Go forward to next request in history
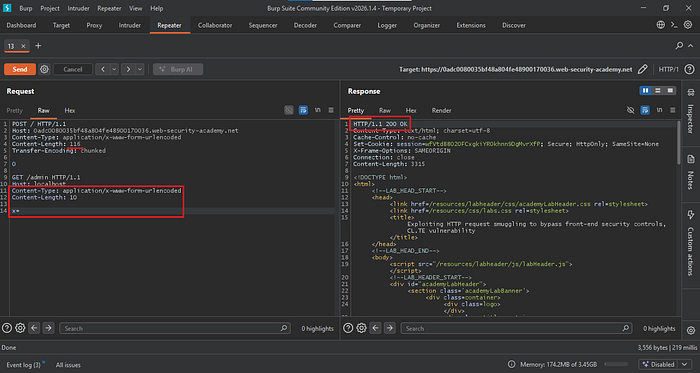 (129, 69)
